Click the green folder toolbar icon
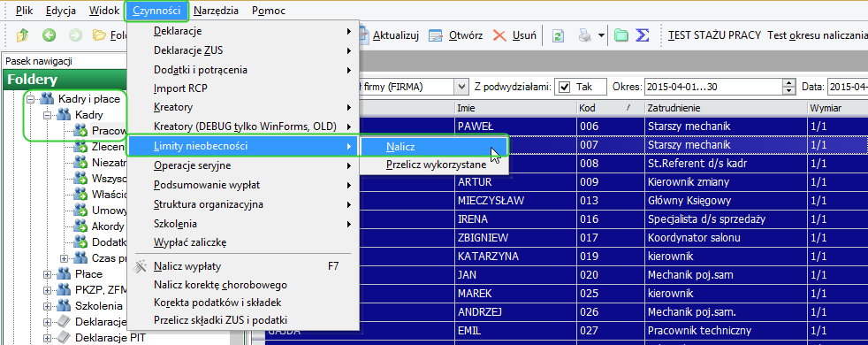 tap(621, 35)
